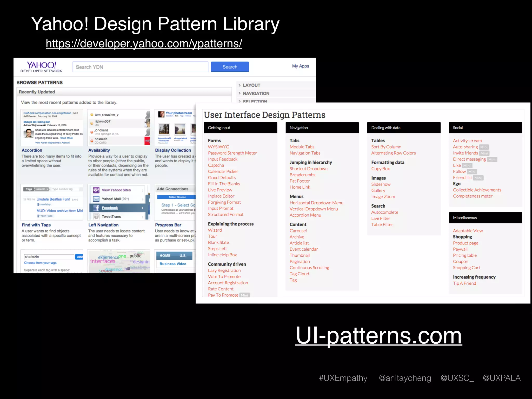Open the Collectible Achievements link
Screen dimensions: 532x399
click(x=477, y=190)
